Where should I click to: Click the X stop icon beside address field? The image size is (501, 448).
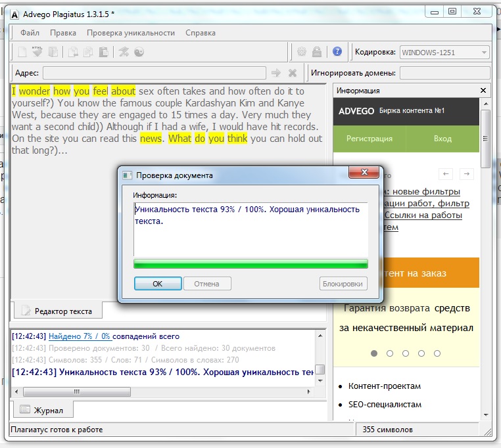tap(293, 73)
